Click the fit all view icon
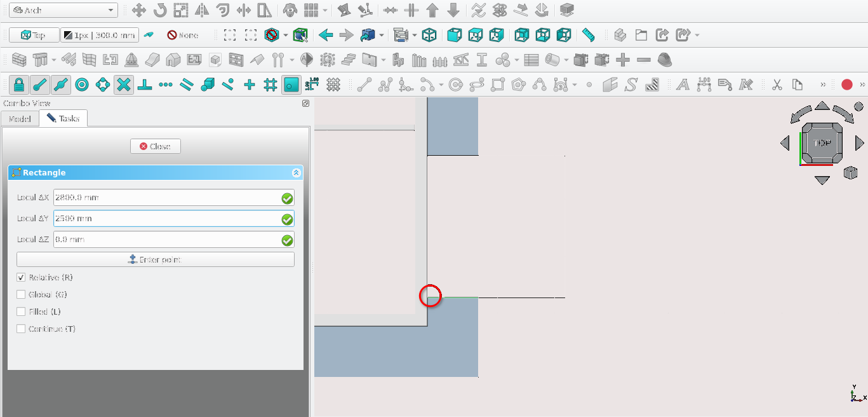Screen dimensions: 868x417 [x=230, y=35]
